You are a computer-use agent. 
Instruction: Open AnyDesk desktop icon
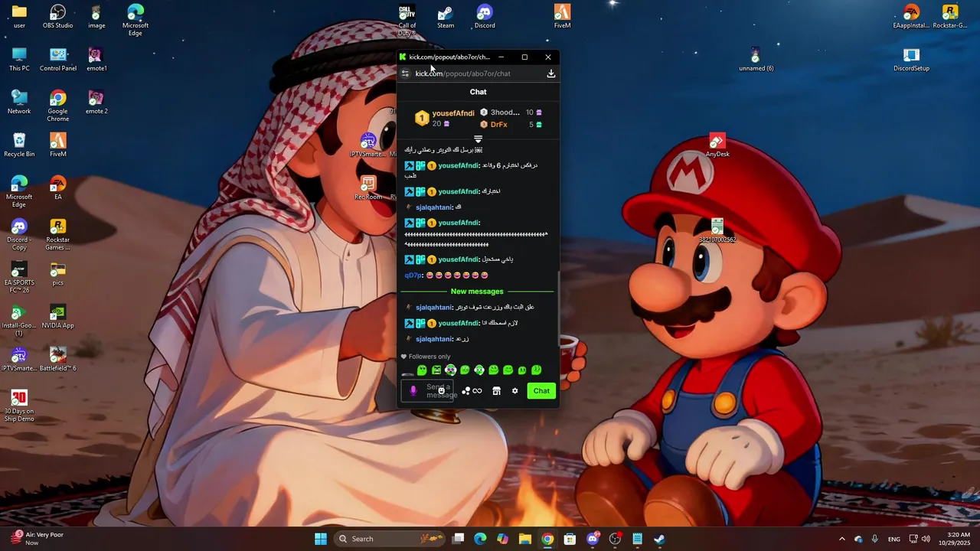(717, 145)
